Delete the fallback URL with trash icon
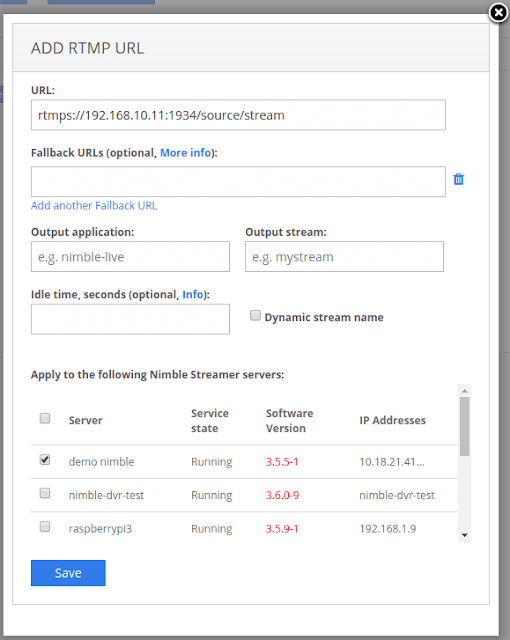The height and width of the screenshot is (640, 510). click(x=459, y=179)
